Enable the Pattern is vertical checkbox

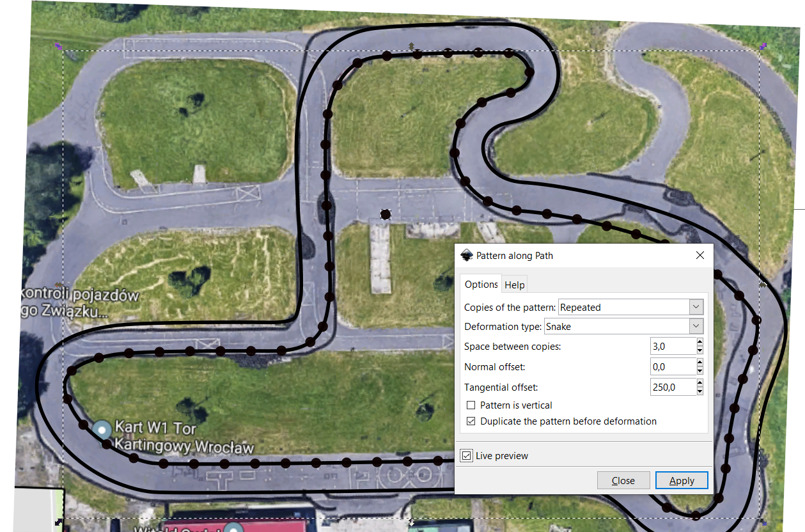(x=471, y=405)
